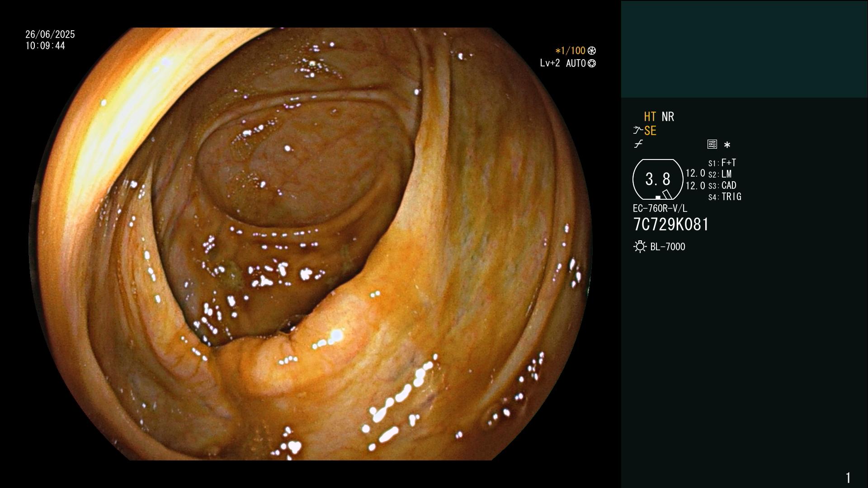Click the AUTO iris mode icon
This screenshot has height=488, width=868.
(592, 63)
